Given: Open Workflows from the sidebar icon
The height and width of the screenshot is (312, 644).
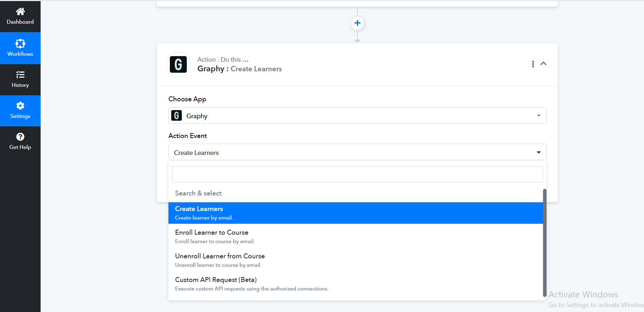Looking at the screenshot, I should tap(20, 44).
